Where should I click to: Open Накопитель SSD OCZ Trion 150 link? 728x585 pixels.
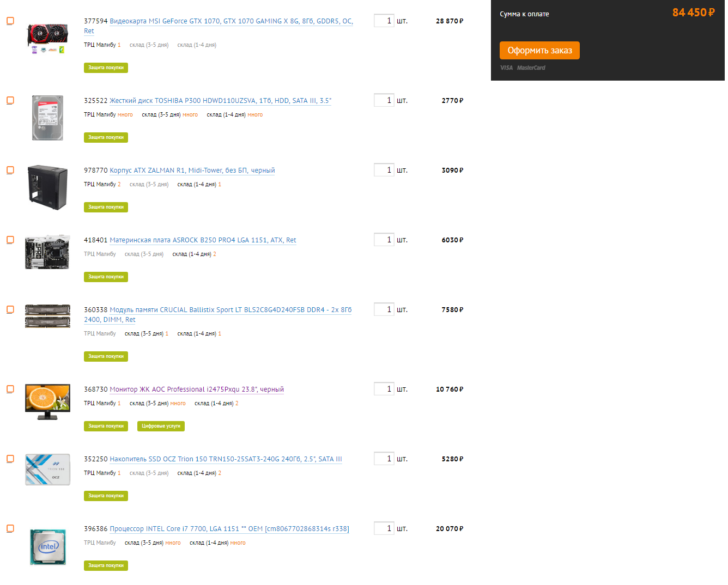tap(226, 459)
